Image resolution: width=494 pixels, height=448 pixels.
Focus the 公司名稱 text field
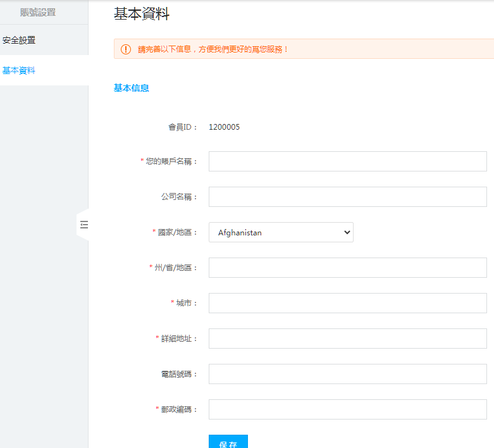point(348,197)
